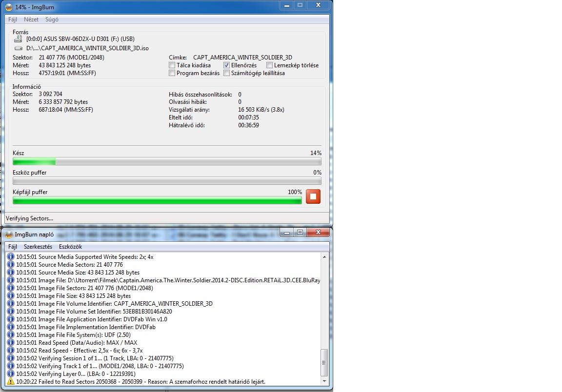Click the Címke volume label value
Screen dimensions: 562x392
click(242, 58)
